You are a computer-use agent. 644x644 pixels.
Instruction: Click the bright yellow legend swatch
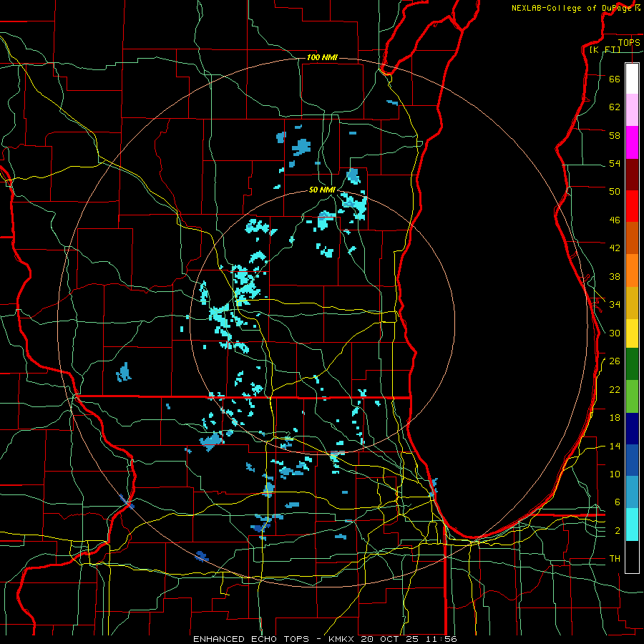(x=632, y=333)
